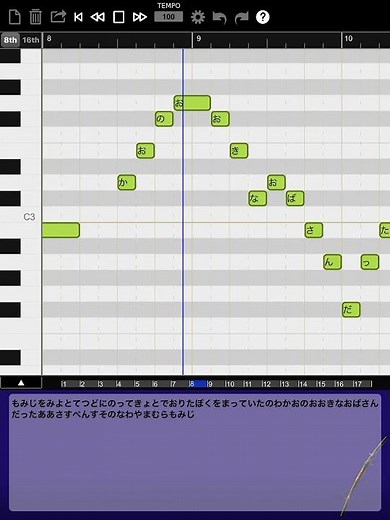Jump to measure 14 in the navigator
The width and height of the screenshot is (390, 520).
tap(302, 384)
